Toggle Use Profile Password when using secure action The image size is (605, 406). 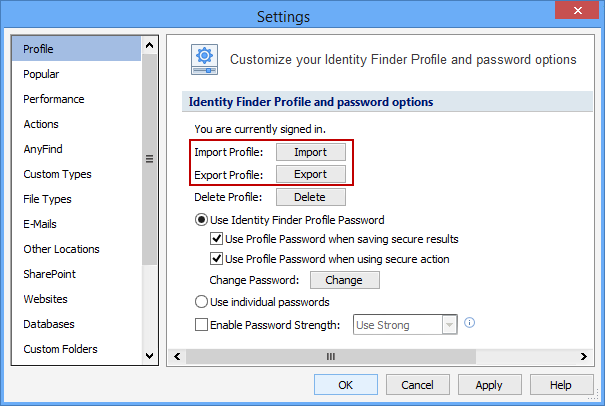(216, 259)
